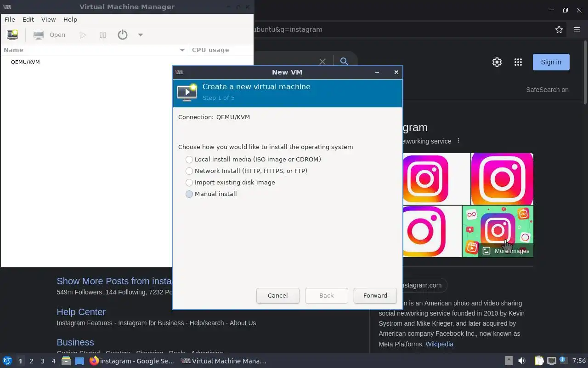Click the update notifier tray icon
The image size is (588, 368).
coord(564,361)
